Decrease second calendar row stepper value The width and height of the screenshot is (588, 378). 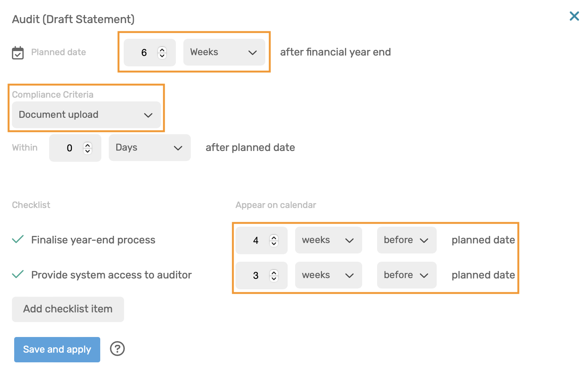[274, 278]
